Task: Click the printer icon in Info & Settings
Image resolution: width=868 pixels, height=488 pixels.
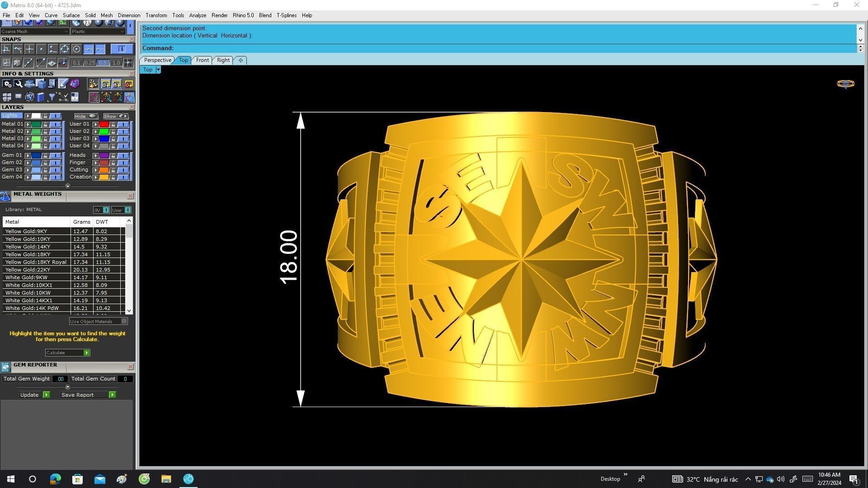Action: [29, 84]
